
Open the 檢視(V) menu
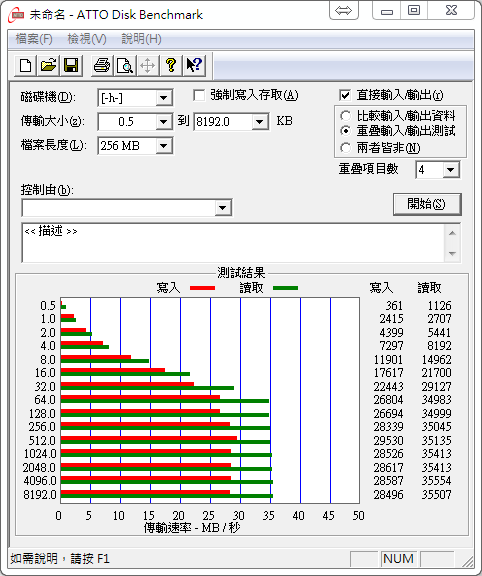point(87,39)
